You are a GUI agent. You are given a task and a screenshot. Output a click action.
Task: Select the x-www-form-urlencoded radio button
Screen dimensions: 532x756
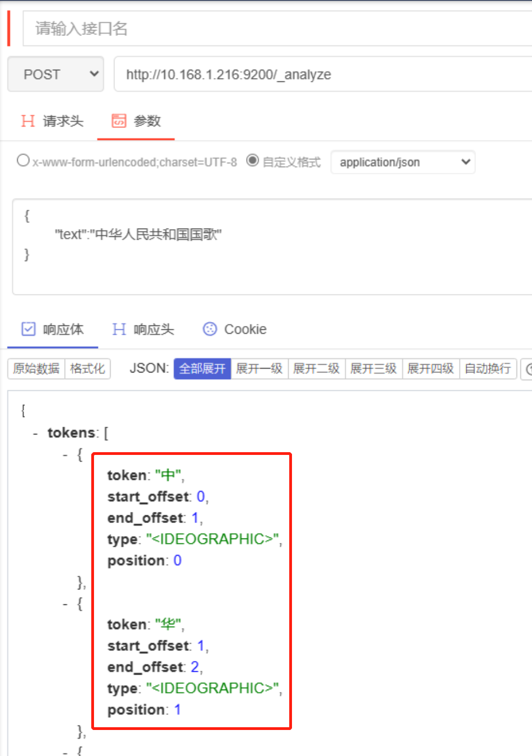23,160
